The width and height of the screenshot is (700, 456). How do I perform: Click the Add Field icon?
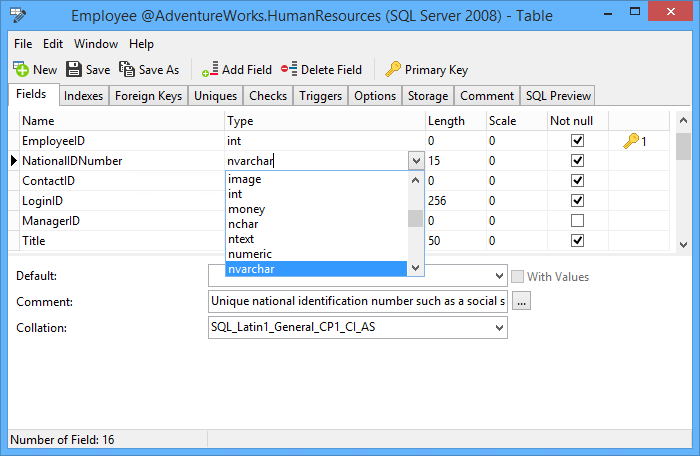click(210, 69)
